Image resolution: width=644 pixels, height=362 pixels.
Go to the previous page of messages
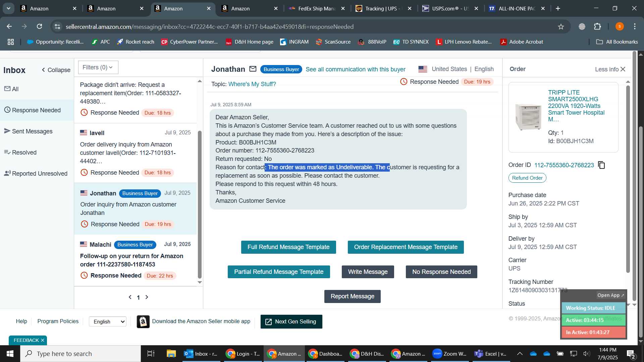[x=130, y=297]
